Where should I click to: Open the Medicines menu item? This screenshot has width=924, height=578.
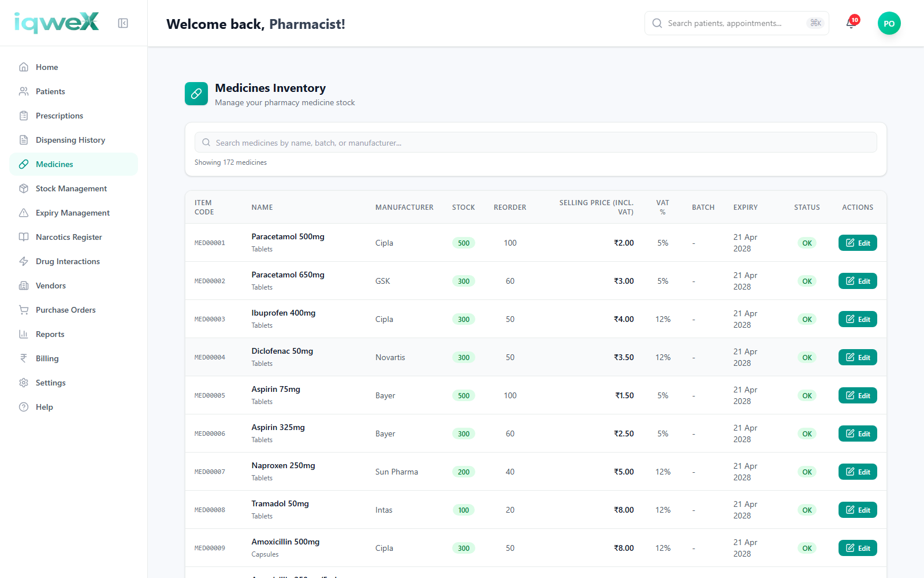pyautogui.click(x=73, y=164)
